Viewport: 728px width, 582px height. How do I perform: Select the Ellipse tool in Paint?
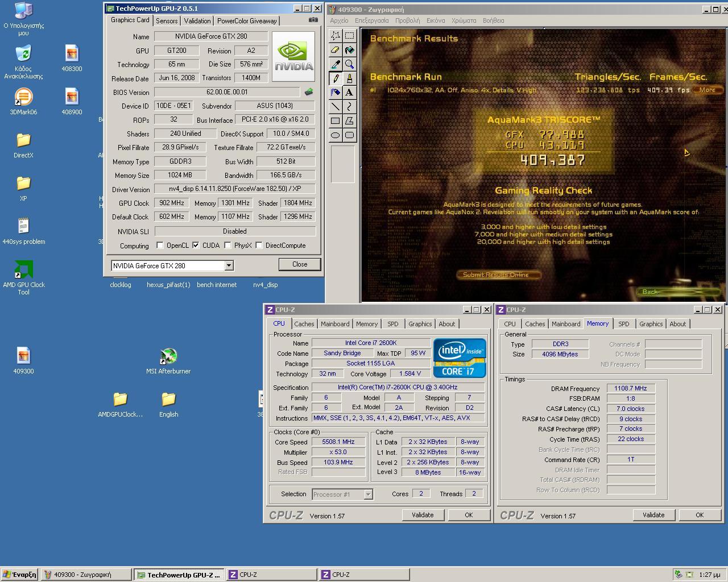click(336, 135)
